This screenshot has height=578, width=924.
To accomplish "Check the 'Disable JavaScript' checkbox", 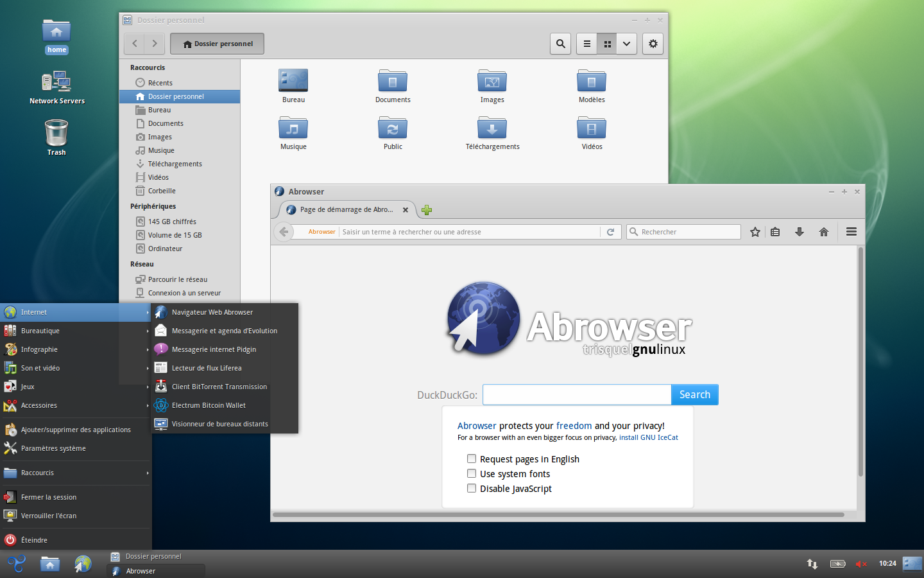I will pyautogui.click(x=472, y=488).
